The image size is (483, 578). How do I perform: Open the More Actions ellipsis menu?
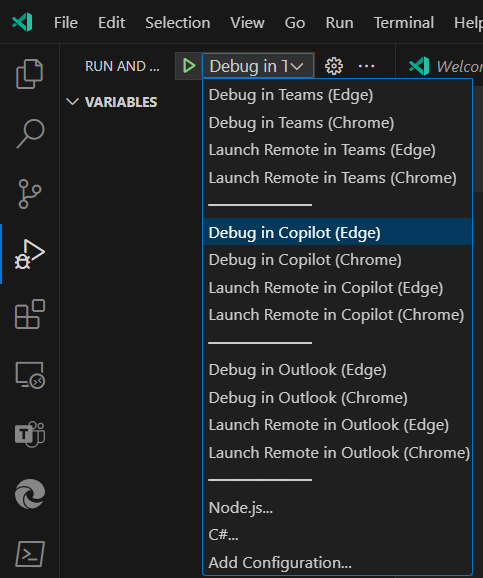coord(366,66)
